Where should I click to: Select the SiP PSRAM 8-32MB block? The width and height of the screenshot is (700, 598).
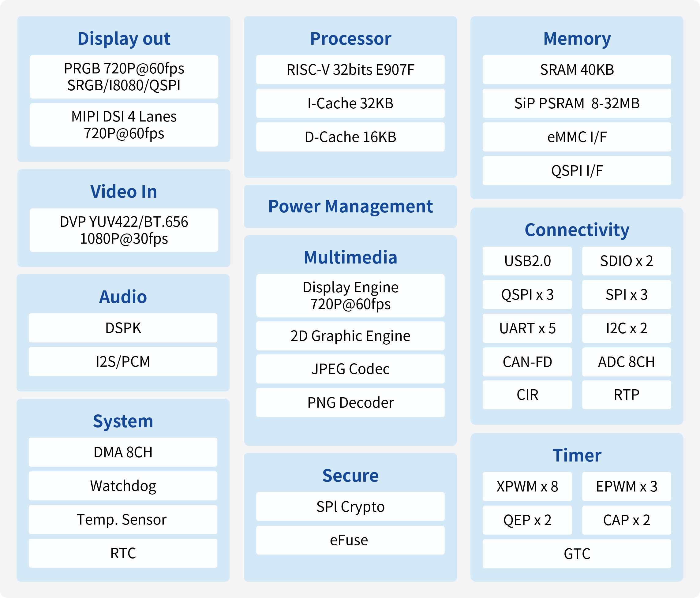point(576,103)
